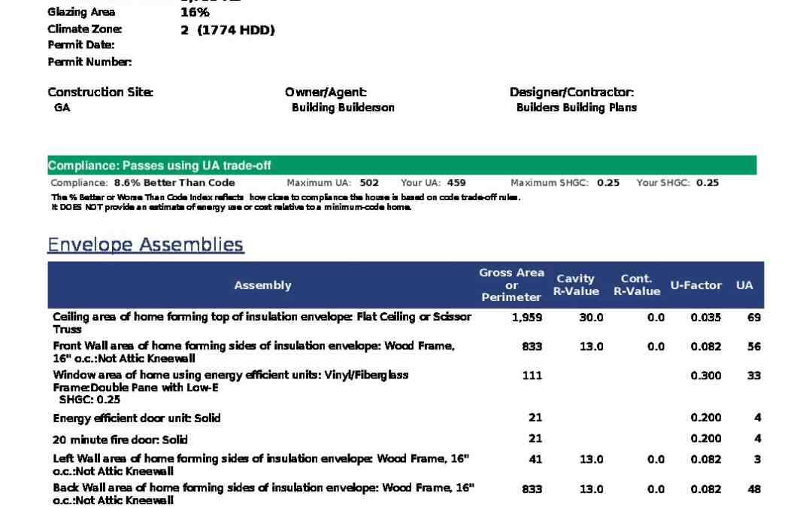Click the UA column header
Screen dimensions: 812x508
744,285
